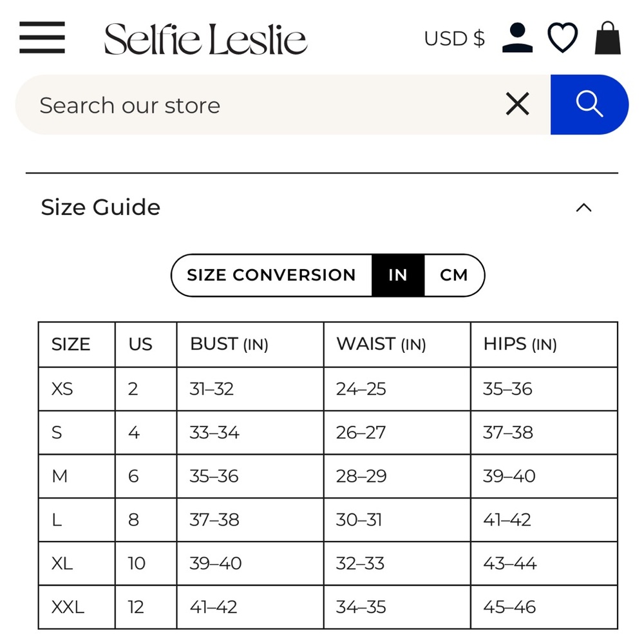Select the XS size row
The height and width of the screenshot is (644, 644).
click(328, 388)
